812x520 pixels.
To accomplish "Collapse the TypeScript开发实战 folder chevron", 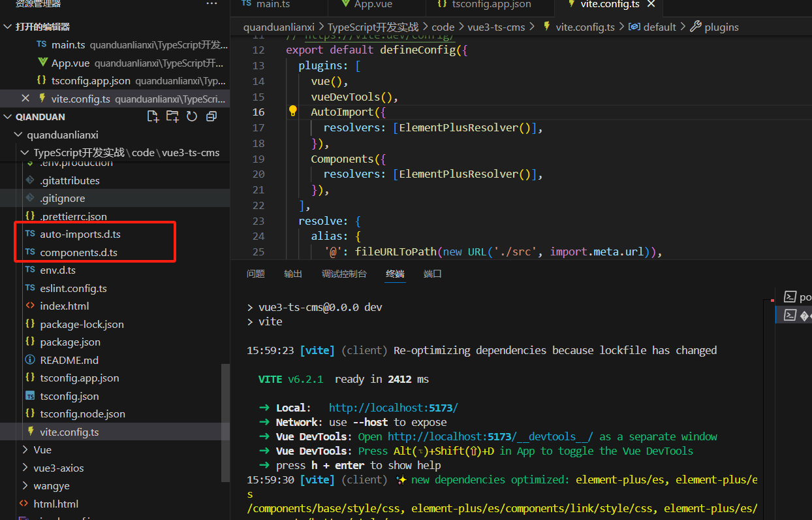I will [25, 153].
